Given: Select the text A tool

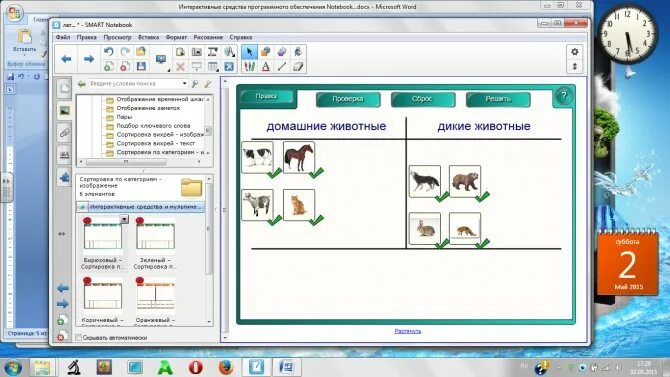Looking at the screenshot, I should coord(265,66).
